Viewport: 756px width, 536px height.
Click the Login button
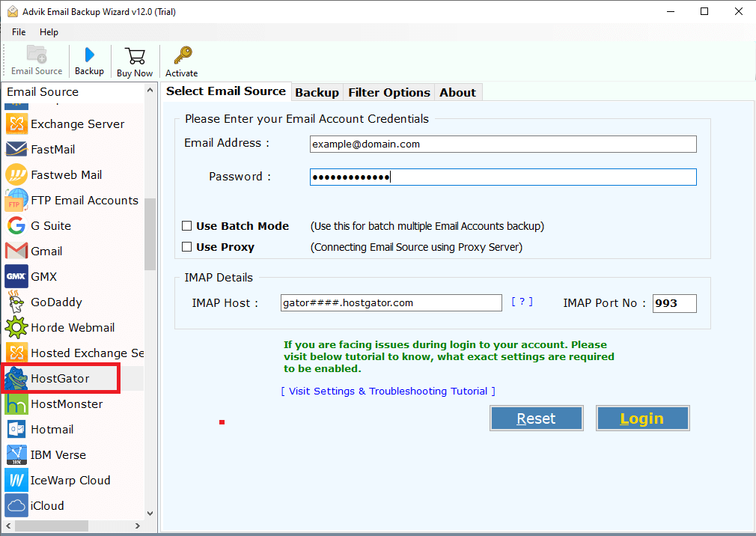pyautogui.click(x=642, y=418)
